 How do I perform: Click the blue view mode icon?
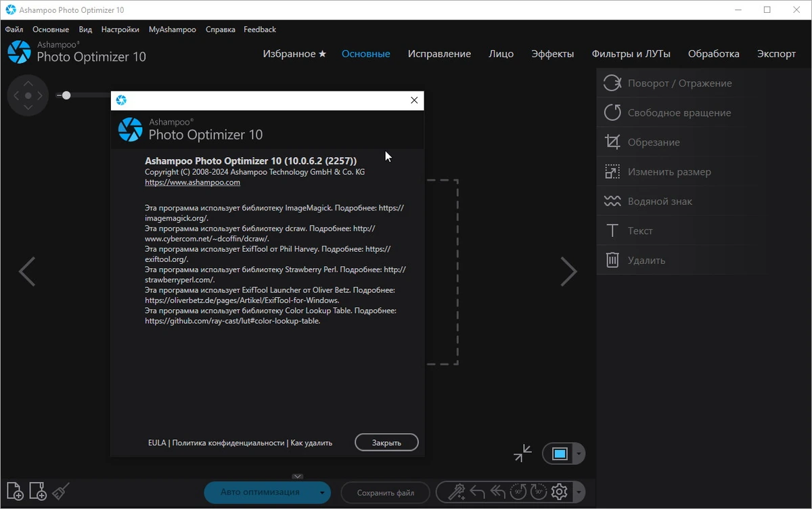(x=560, y=453)
